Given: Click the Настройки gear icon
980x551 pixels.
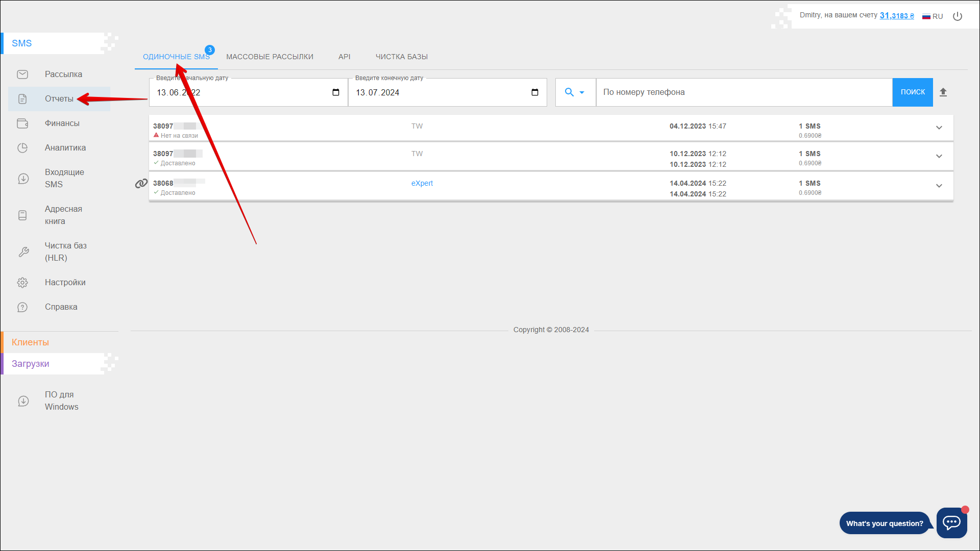Looking at the screenshot, I should 22,283.
